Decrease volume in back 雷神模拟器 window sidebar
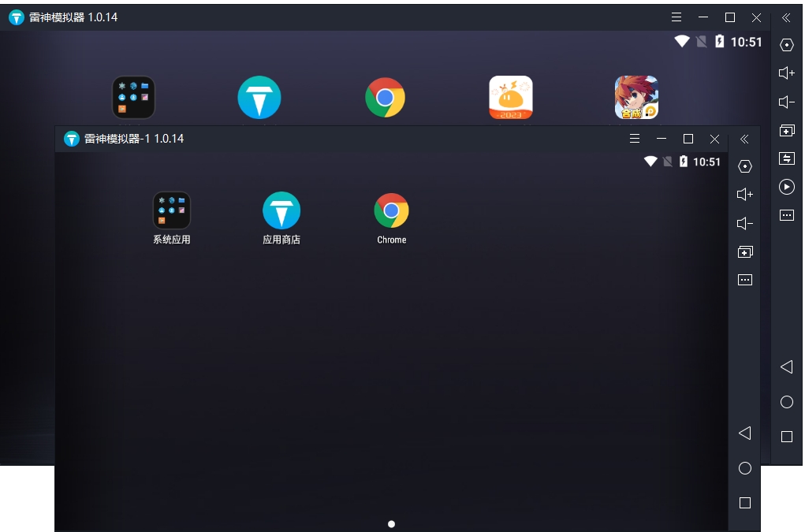This screenshot has width=805, height=532. coord(787,102)
